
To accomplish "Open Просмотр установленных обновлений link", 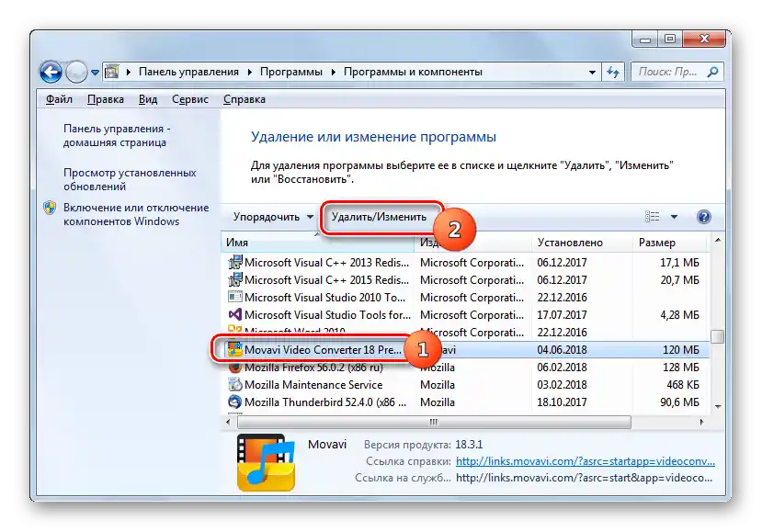I will pos(130,179).
